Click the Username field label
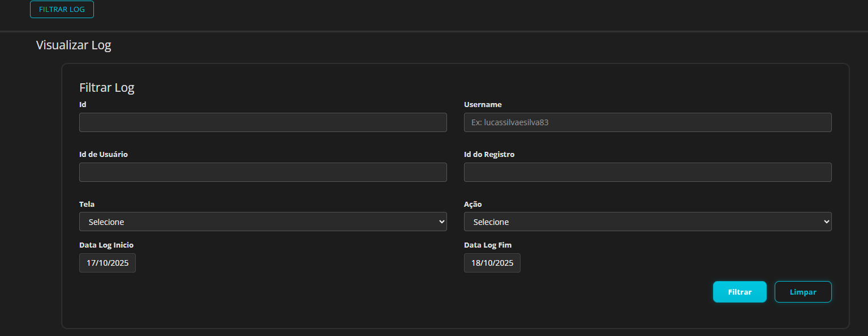Viewport: 868px width, 336px height. coord(482,104)
